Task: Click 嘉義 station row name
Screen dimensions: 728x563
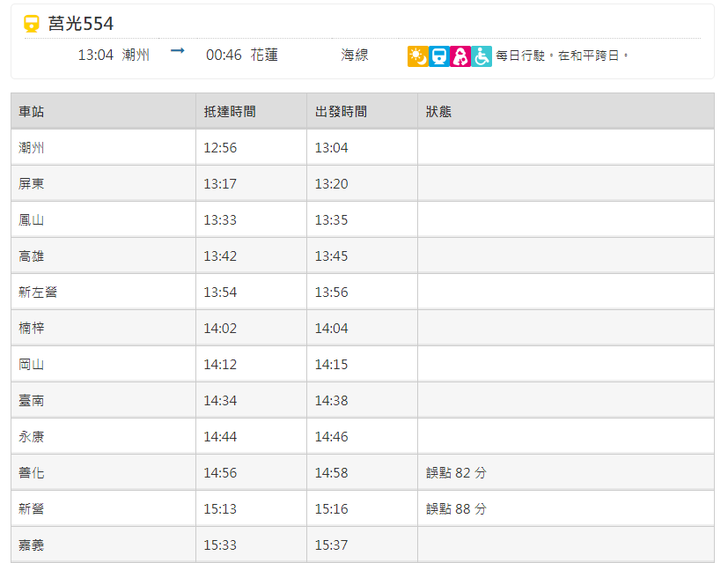Action: pyautogui.click(x=31, y=544)
